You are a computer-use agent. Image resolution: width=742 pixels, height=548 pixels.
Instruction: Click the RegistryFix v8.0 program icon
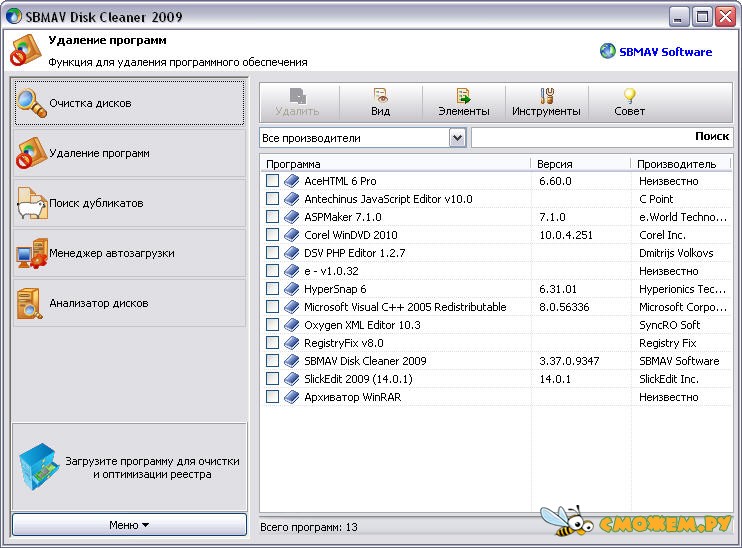pyautogui.click(x=292, y=343)
